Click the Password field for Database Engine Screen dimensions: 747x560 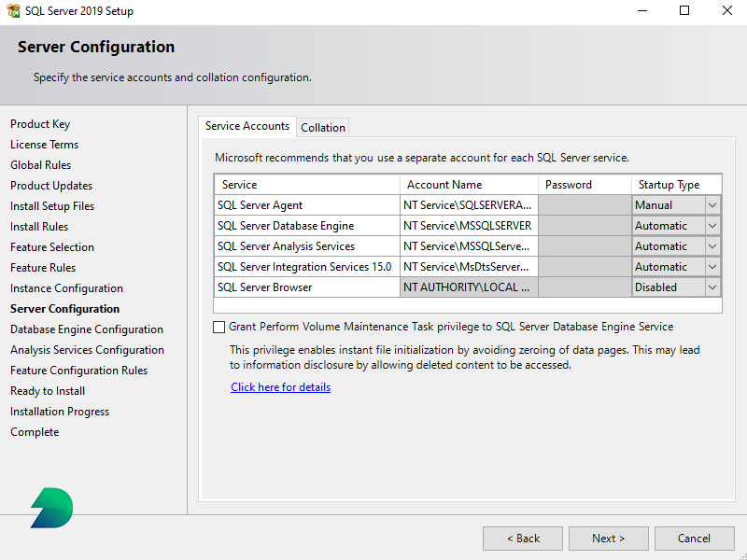pos(585,225)
